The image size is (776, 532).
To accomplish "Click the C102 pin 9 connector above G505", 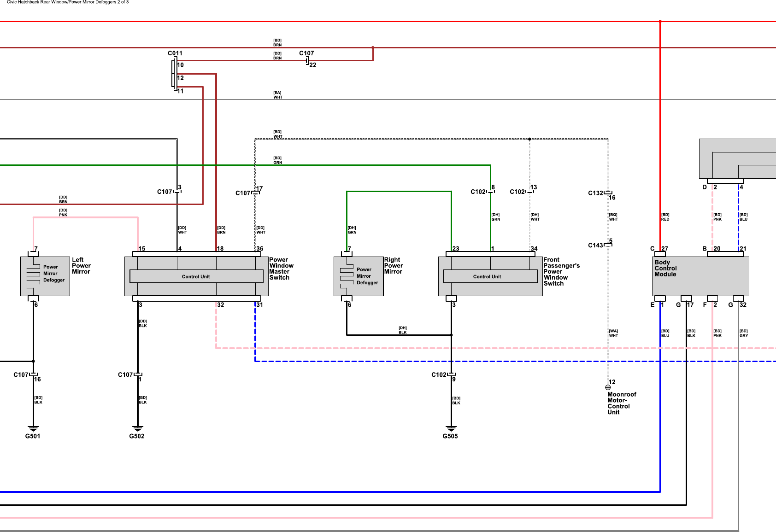I will 451,374.
